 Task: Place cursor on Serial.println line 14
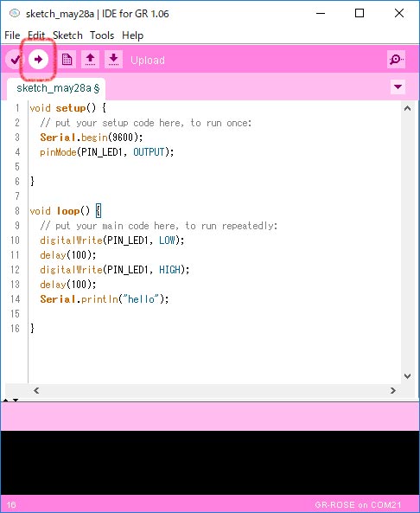(x=105, y=299)
